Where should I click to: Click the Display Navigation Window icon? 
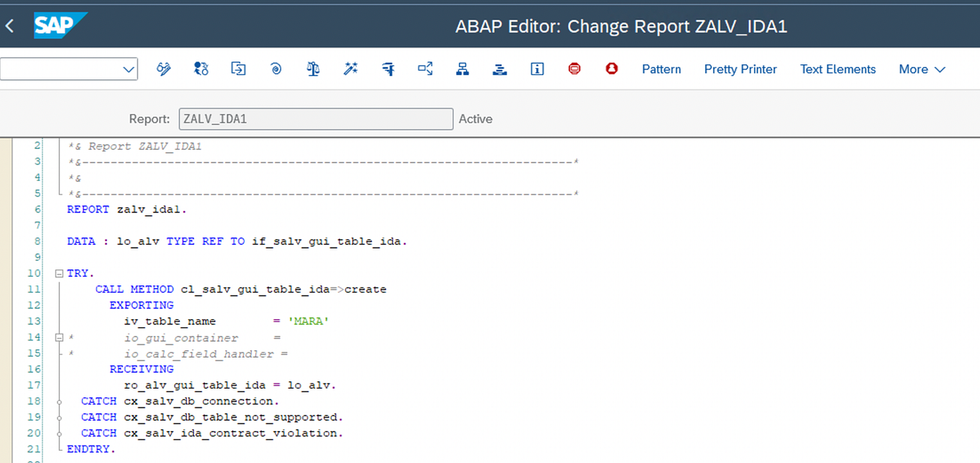[x=499, y=69]
